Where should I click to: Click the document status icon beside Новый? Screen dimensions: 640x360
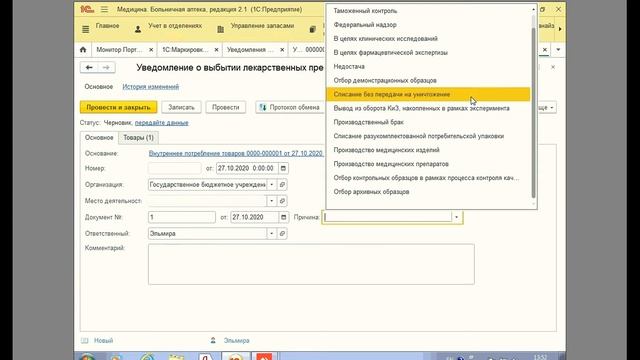(84, 340)
